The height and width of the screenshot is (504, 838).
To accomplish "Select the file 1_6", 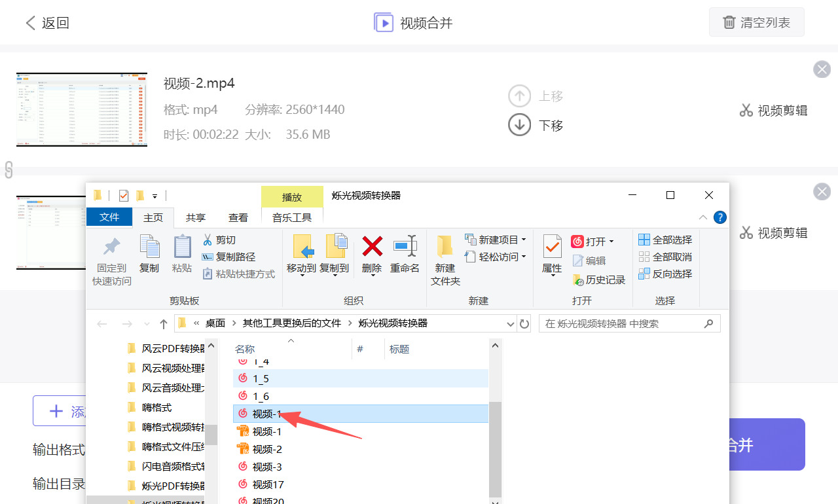I will (361, 396).
